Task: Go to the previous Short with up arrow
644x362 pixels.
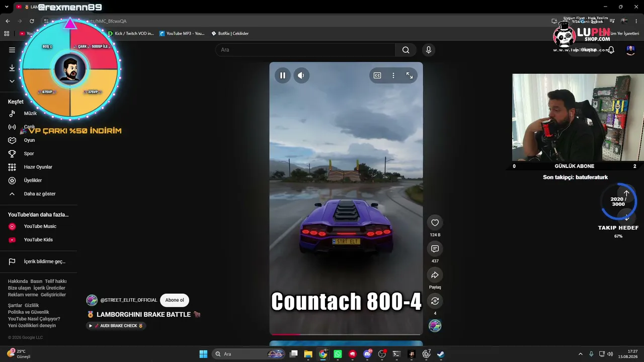Action: pyautogui.click(x=626, y=194)
